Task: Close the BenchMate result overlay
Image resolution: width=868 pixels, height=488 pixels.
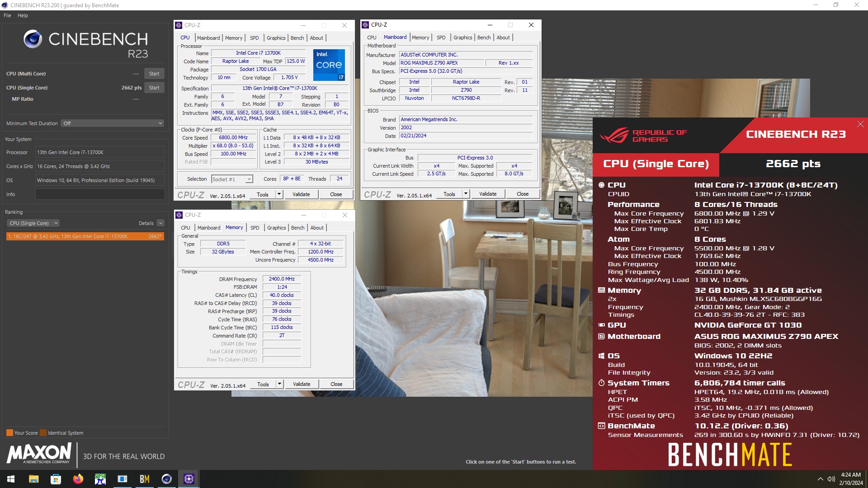Action: tap(860, 124)
